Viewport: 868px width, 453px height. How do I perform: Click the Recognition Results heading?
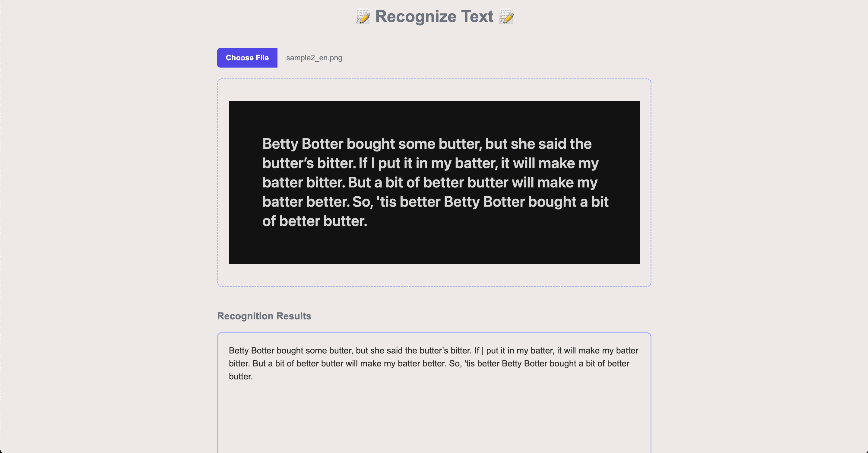(x=264, y=316)
